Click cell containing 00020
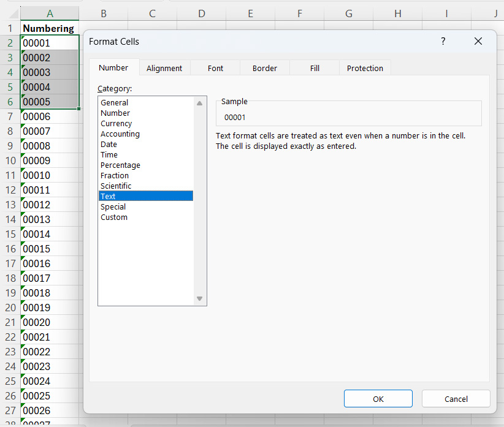Image resolution: width=504 pixels, height=427 pixels. pos(50,322)
